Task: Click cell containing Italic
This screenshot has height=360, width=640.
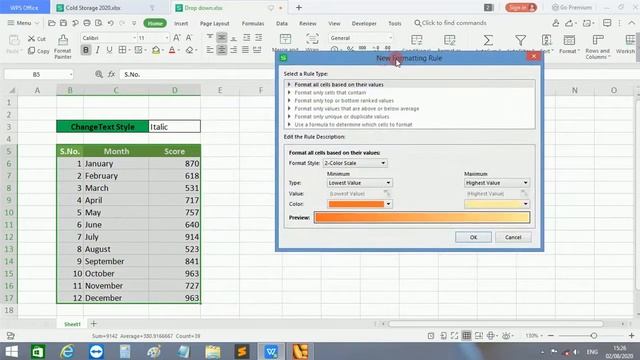Action: [x=174, y=127]
